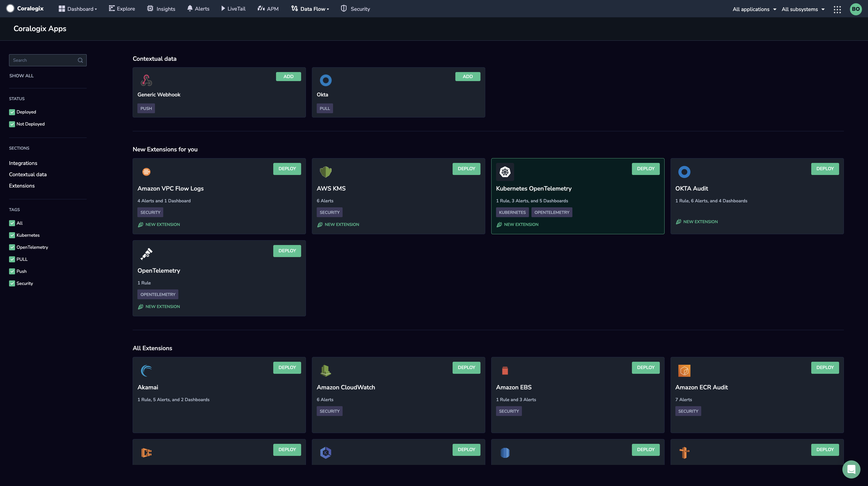Click the Akamai wave icon
The image size is (868, 486).
146,371
